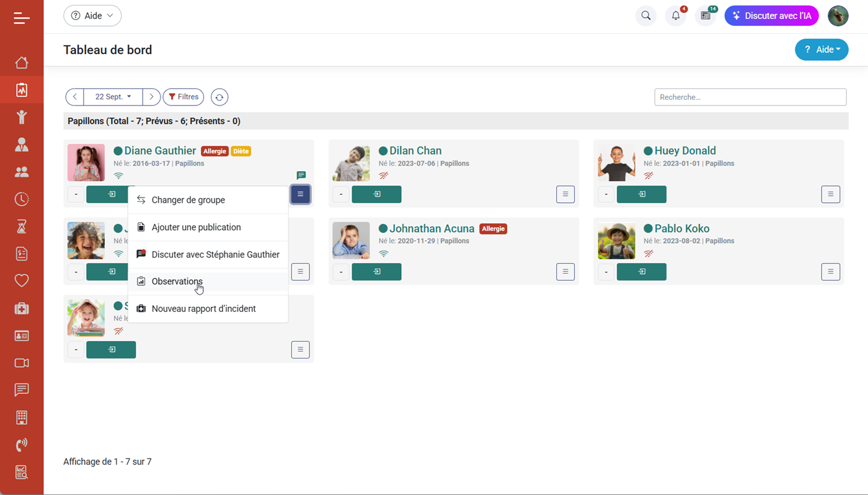Click Johnathan Acuna's profile photo
This screenshot has height=495, width=868.
[351, 241]
